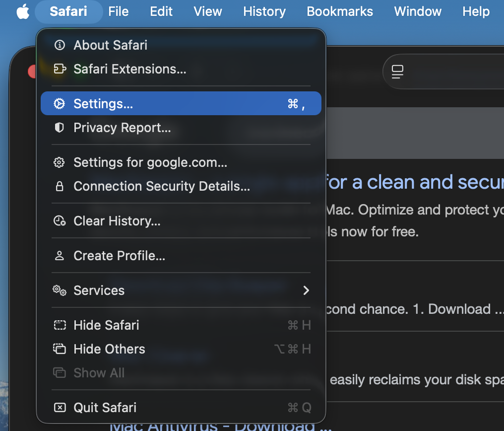The height and width of the screenshot is (431, 504).
Task: Open the Services submenu
Action: 99,290
